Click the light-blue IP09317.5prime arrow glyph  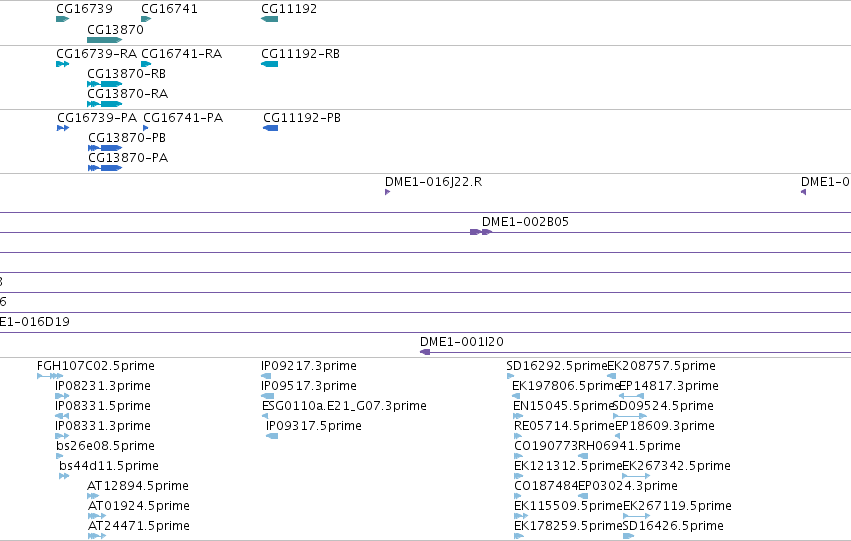point(272,436)
